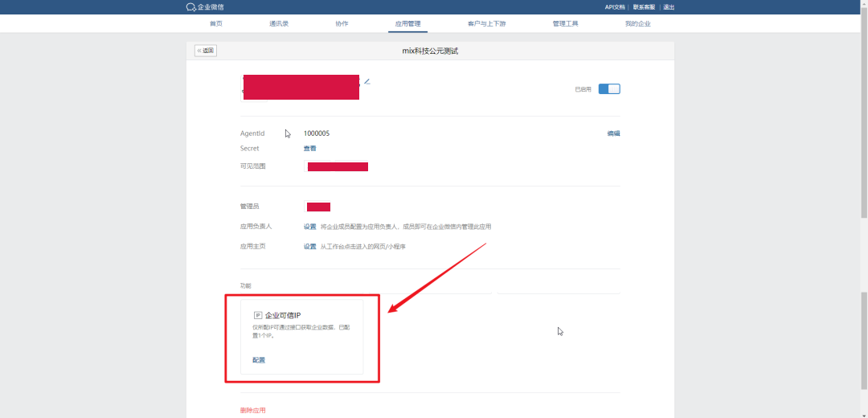Screen dimensions: 868x418
Task: Click the 企业可信IP card title
Action: (x=283, y=316)
